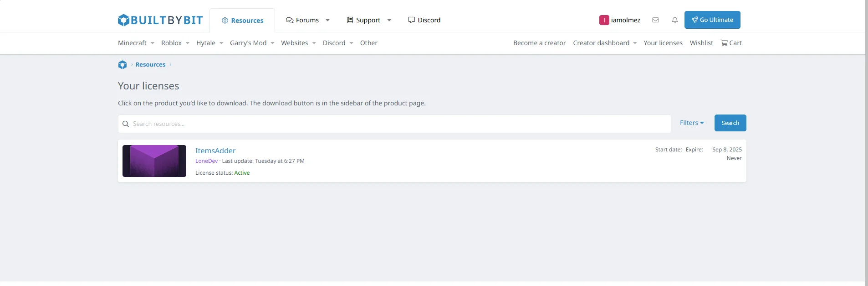The image size is (868, 286).
Task: Click the BuiltByBit logo
Action: point(160,20)
